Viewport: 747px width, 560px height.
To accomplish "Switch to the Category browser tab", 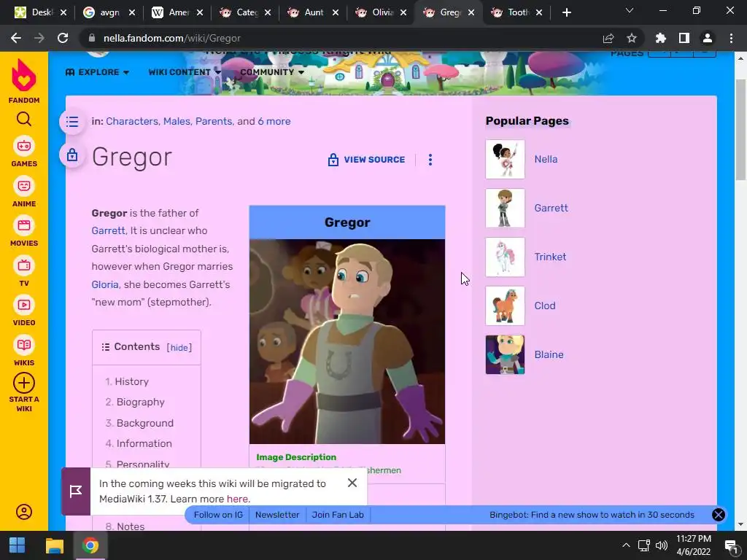I will [245, 12].
